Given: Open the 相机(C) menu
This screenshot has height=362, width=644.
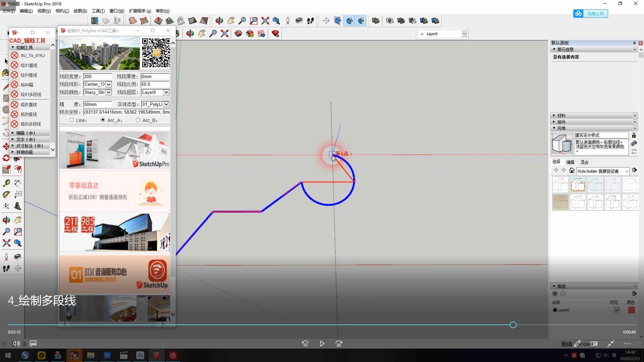Looking at the screenshot, I should pos(62,11).
